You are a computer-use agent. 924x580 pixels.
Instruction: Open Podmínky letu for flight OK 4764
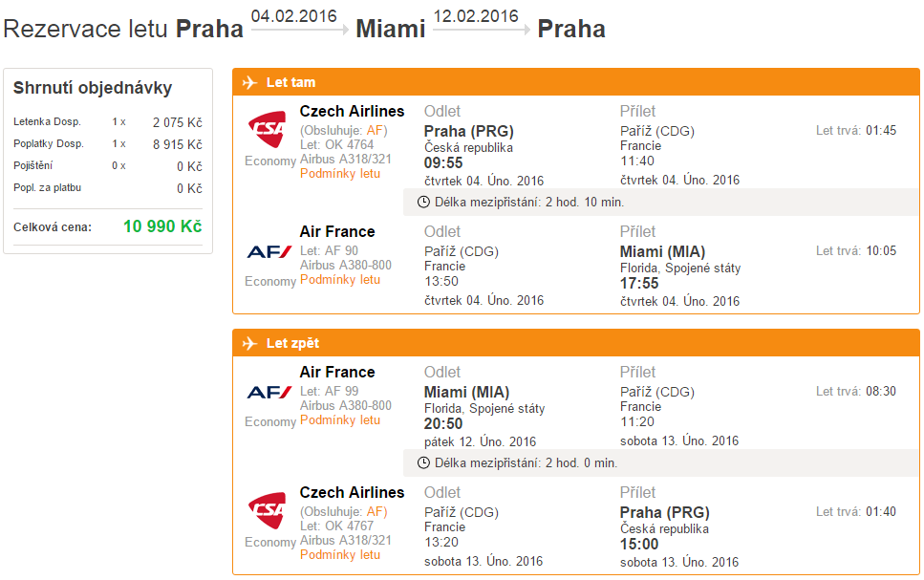340,174
